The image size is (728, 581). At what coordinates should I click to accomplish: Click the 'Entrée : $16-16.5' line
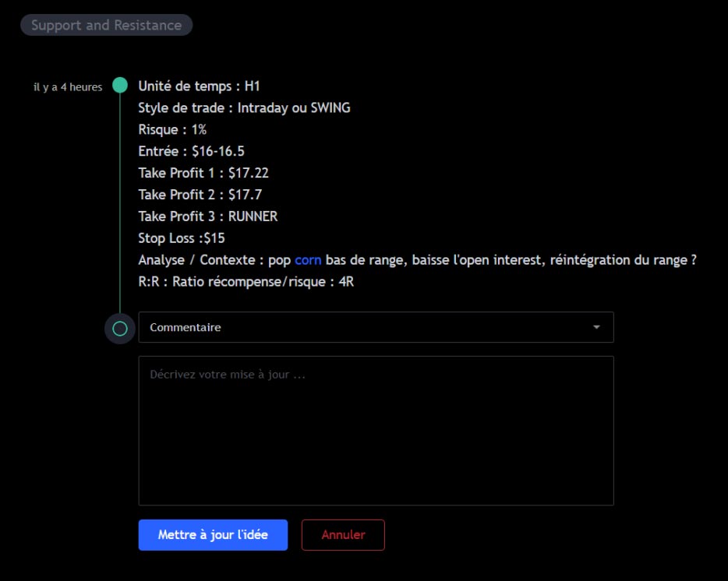pyautogui.click(x=191, y=151)
